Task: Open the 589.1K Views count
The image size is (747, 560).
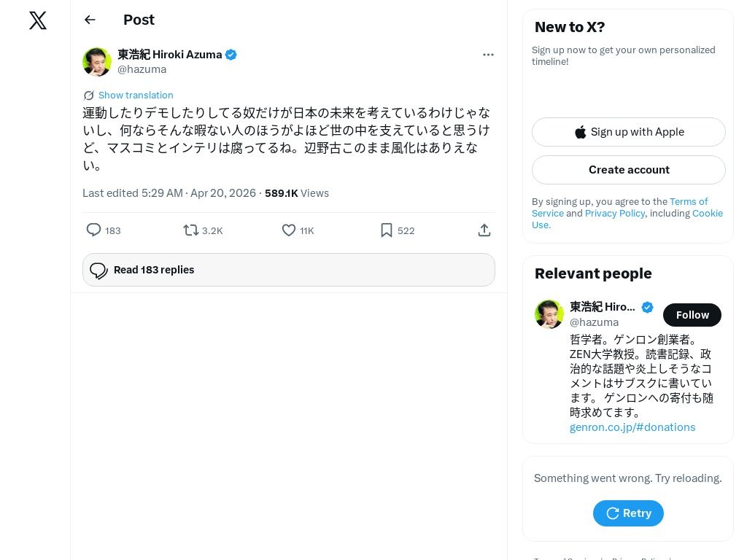Action: click(297, 193)
